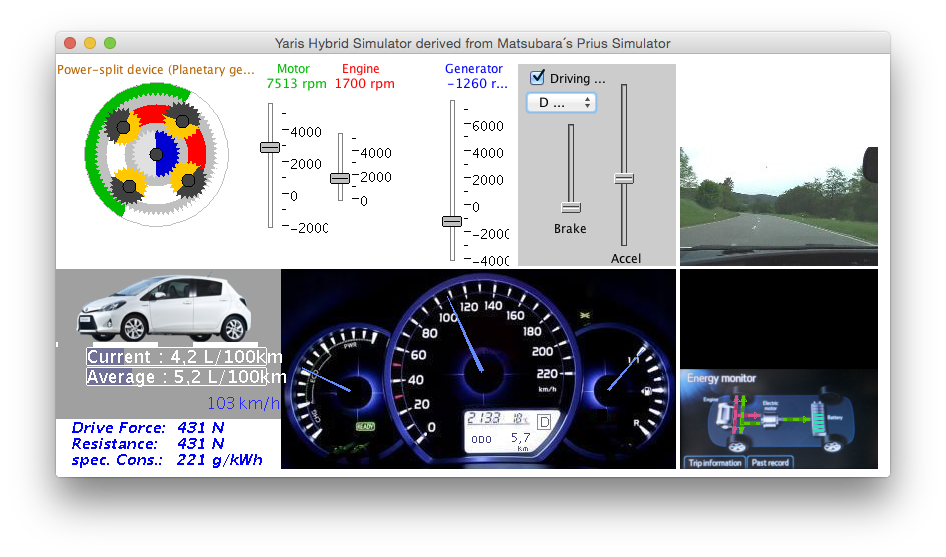946x557 pixels.
Task: Click the Average 5,2 L/100km text
Action: point(186,377)
